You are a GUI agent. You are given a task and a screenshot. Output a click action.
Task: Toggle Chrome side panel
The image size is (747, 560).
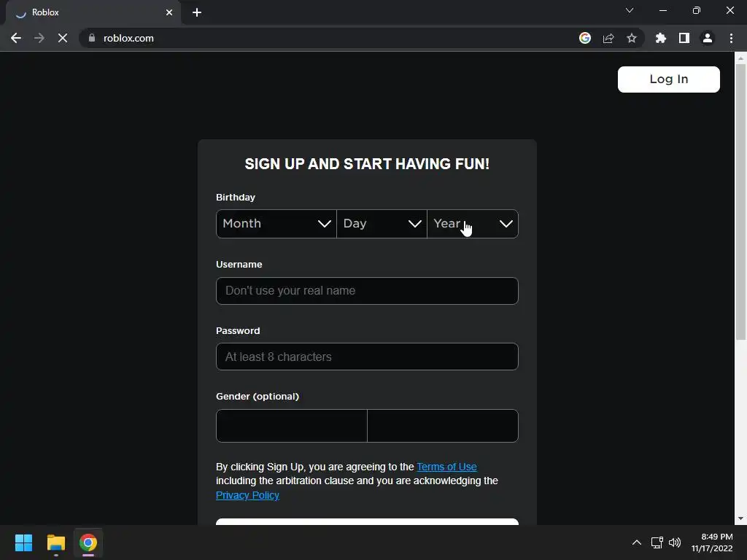click(684, 38)
